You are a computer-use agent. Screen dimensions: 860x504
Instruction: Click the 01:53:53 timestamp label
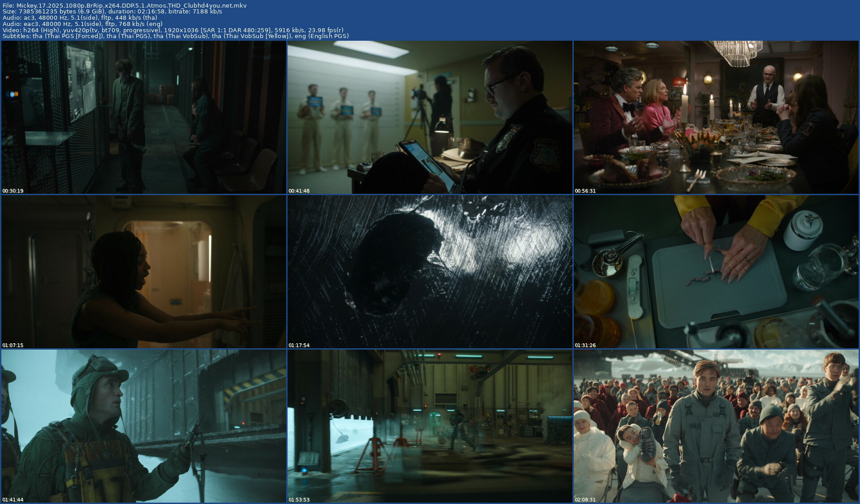299,500
